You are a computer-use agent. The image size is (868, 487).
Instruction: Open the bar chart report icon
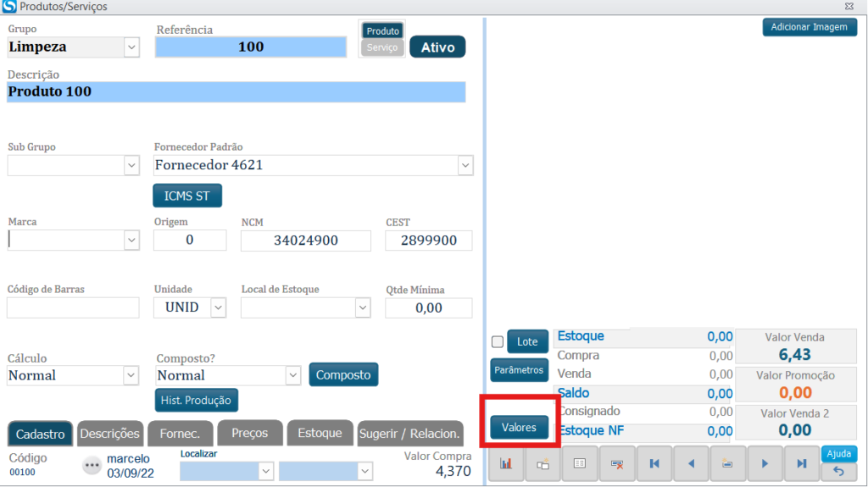click(506, 463)
